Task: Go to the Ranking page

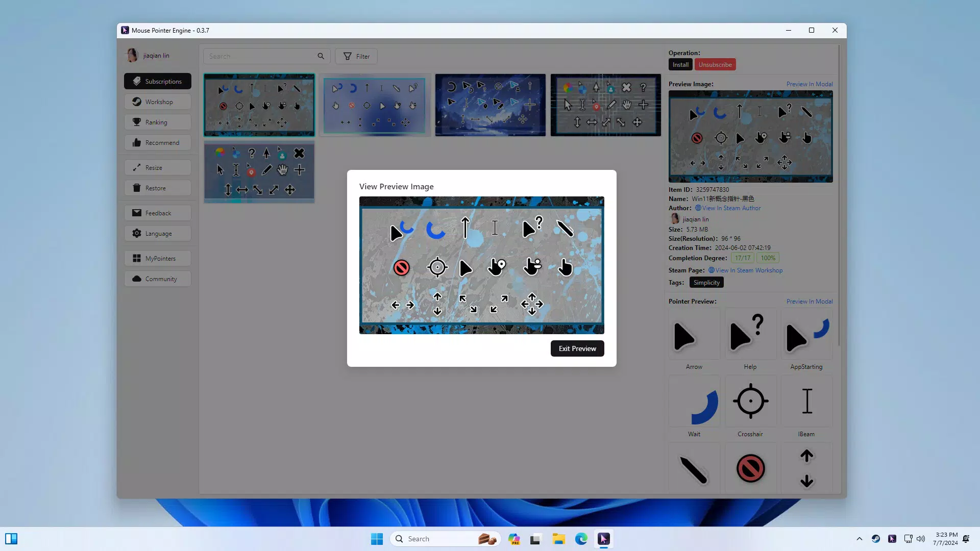Action: 158,122
